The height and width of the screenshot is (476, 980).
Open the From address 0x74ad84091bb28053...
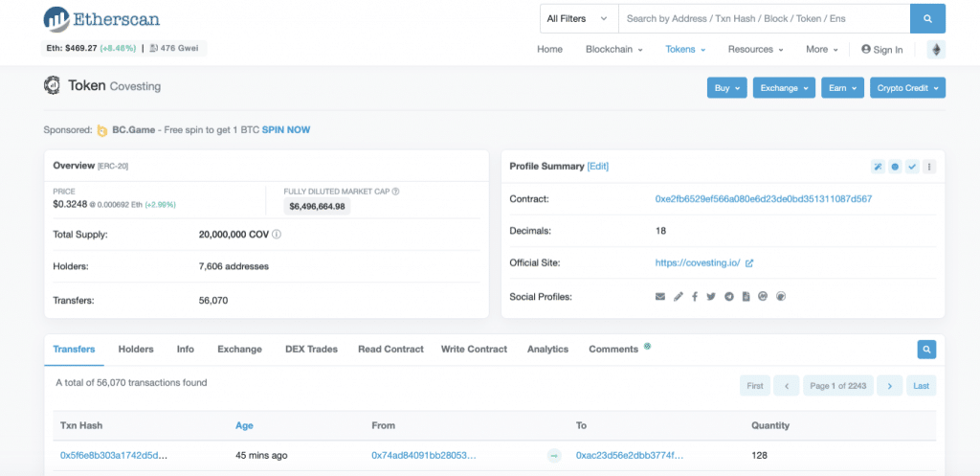(424, 455)
